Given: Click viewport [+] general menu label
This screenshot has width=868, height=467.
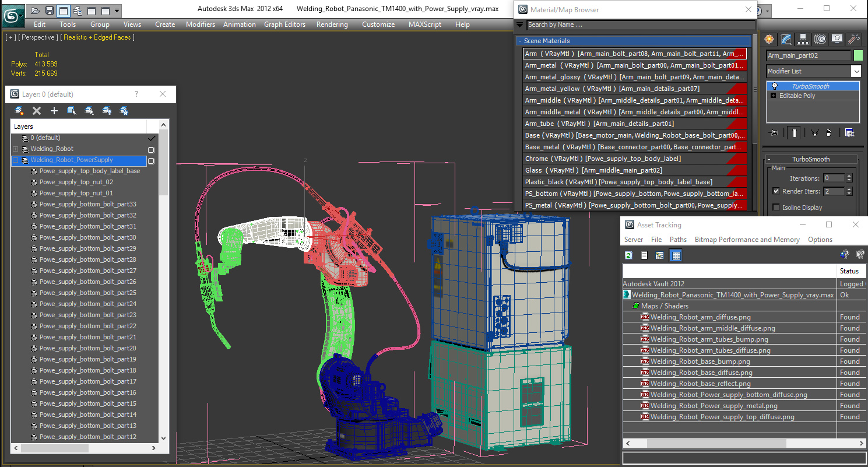Looking at the screenshot, I should pyautogui.click(x=10, y=37).
